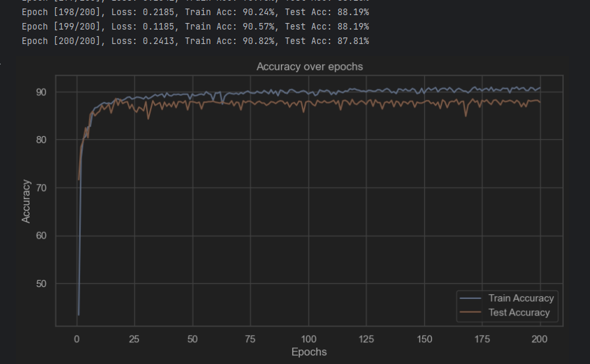The width and height of the screenshot is (590, 364).
Task: Click the y-axis tick label 70
Action: (41, 188)
